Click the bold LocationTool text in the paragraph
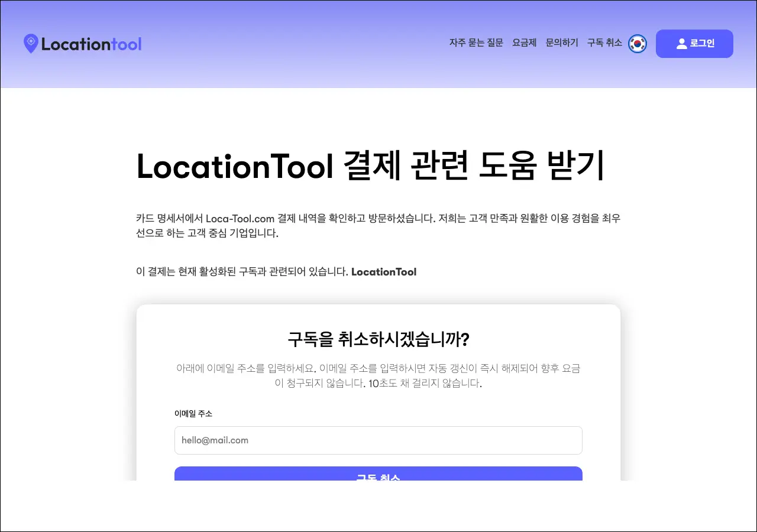Viewport: 757px width, 532px height. coord(384,272)
